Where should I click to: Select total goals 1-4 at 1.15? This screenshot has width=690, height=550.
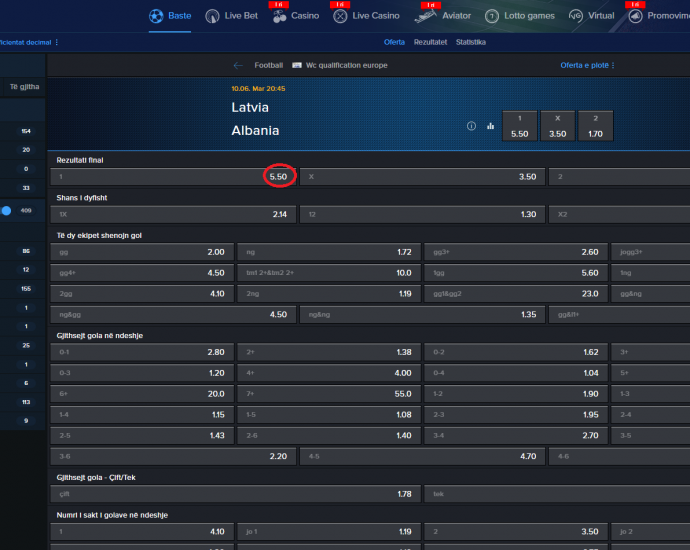142,414
